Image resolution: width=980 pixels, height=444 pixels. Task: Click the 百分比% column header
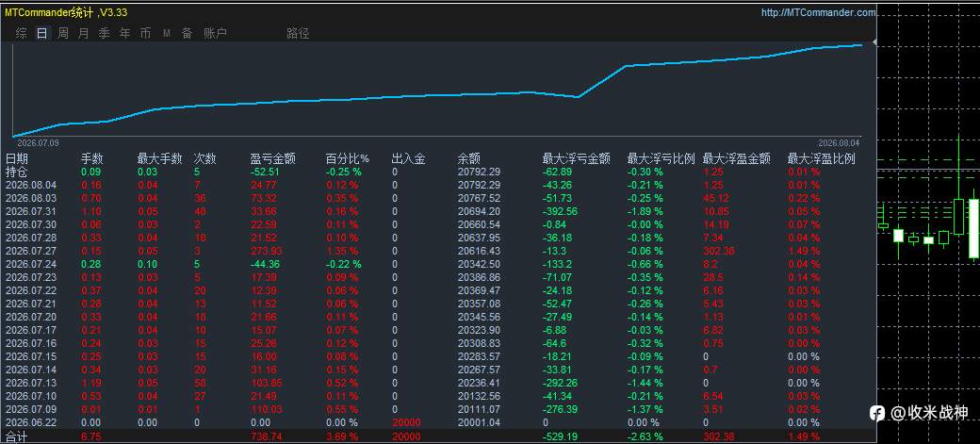click(348, 159)
